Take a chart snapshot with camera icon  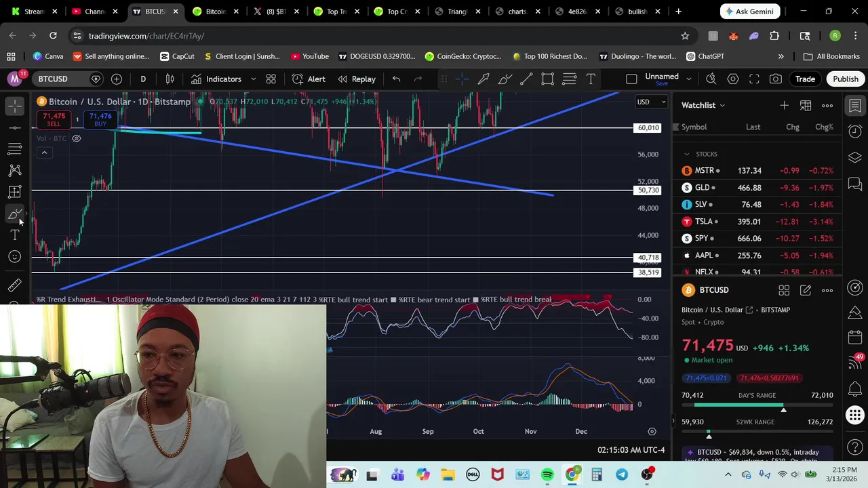click(776, 79)
